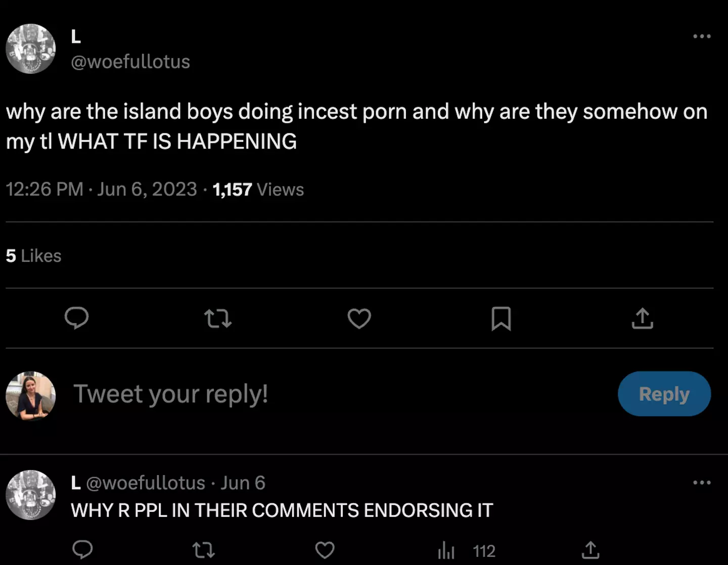Share the reply tweet with the upload icon

(590, 551)
